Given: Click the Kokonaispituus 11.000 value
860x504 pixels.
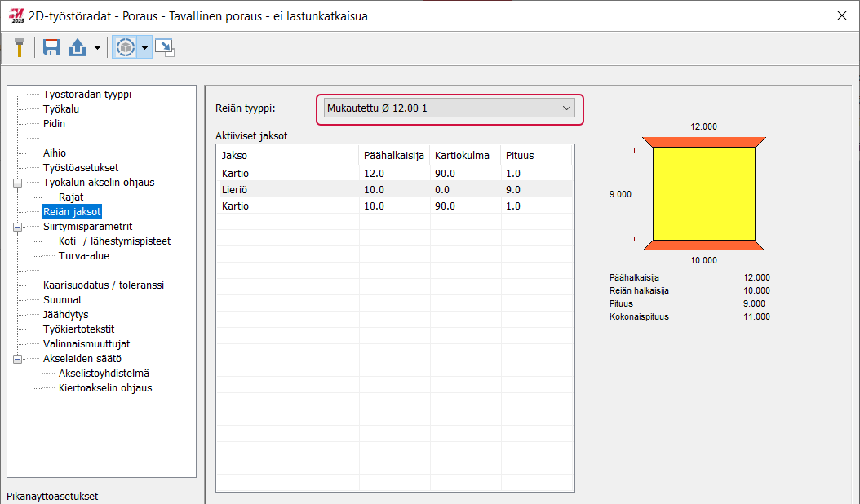Looking at the screenshot, I should 756,316.
